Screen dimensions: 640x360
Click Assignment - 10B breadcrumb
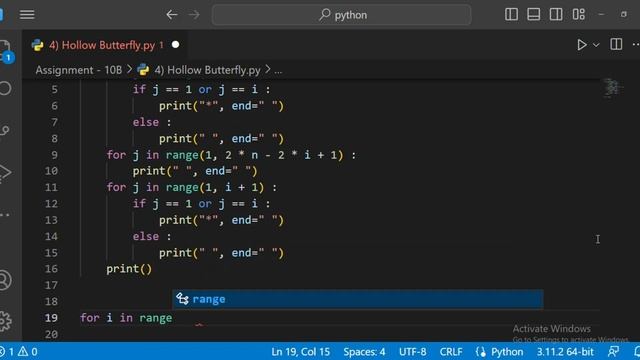point(78,70)
